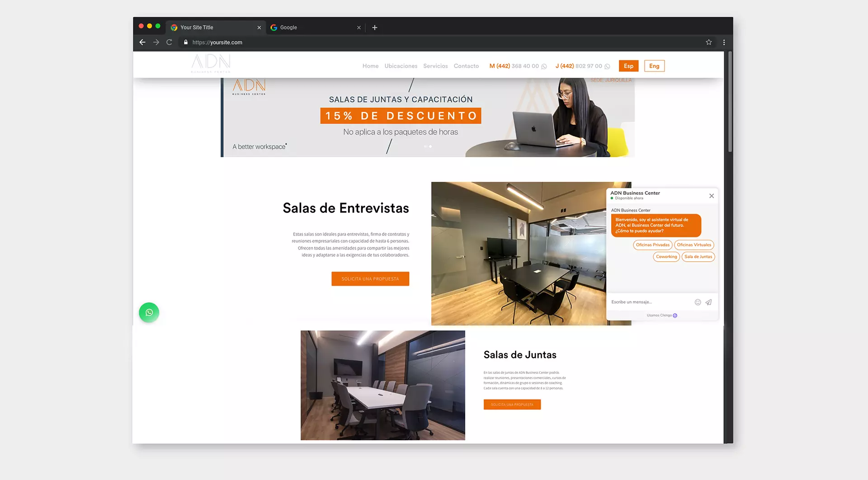Click the browser reload icon
The image size is (868, 480).
[x=169, y=42]
